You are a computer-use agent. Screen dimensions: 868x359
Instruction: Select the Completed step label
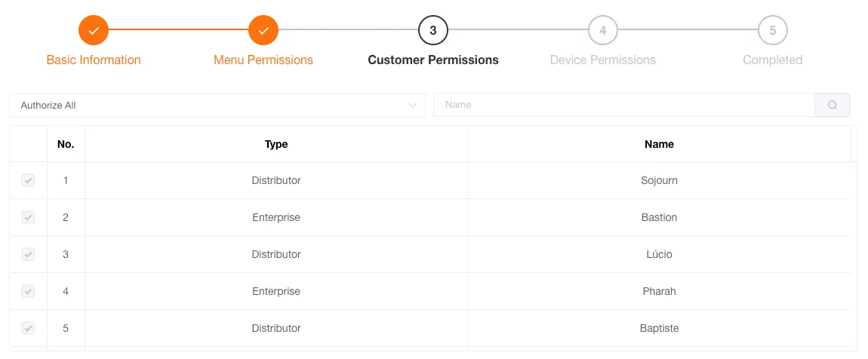(773, 60)
